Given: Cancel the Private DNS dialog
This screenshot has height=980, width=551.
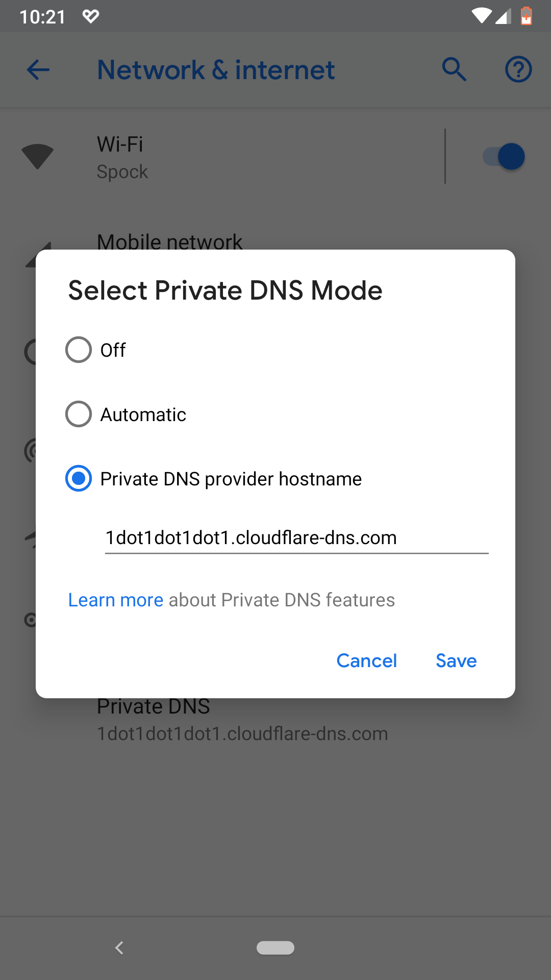Looking at the screenshot, I should [x=367, y=660].
